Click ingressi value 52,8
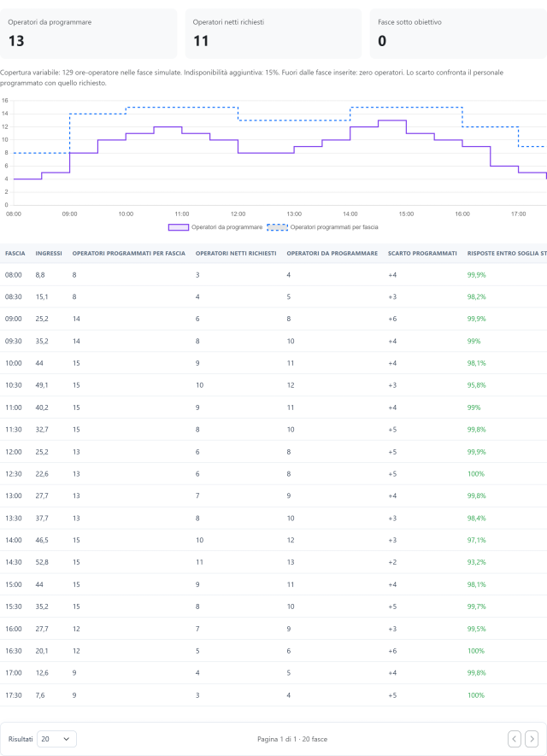 pos(42,562)
